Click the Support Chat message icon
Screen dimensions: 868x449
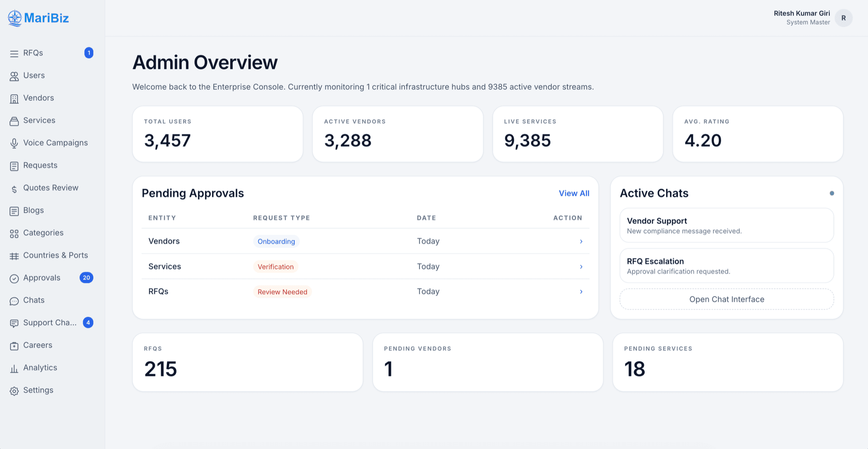14,323
